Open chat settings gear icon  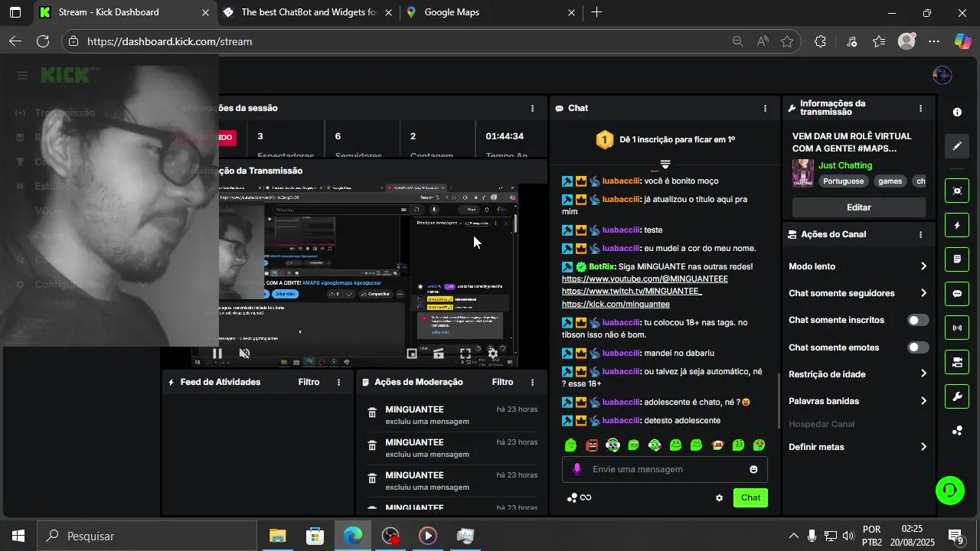719,498
